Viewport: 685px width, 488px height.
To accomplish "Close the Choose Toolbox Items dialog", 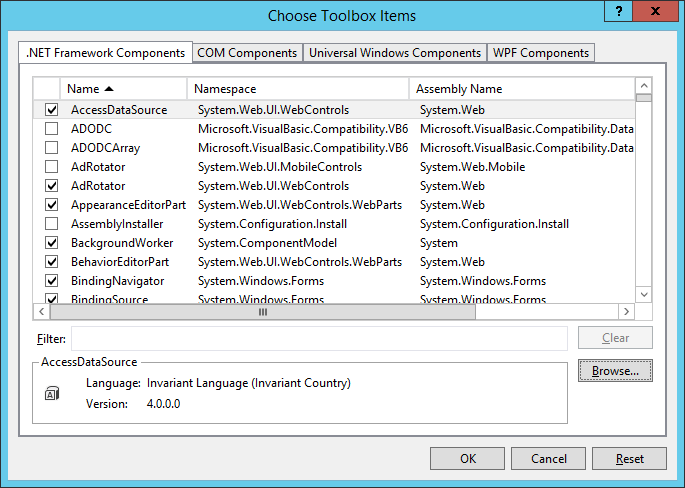I will click(655, 11).
